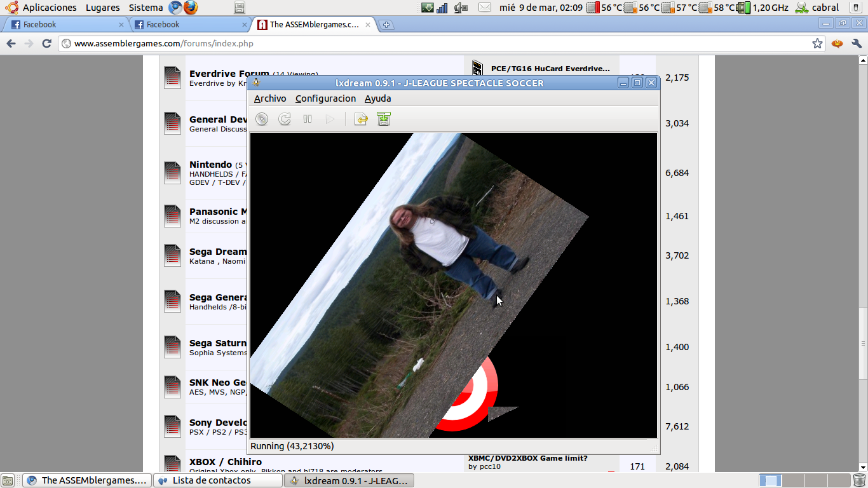Go forward in the browser

pyautogui.click(x=29, y=44)
